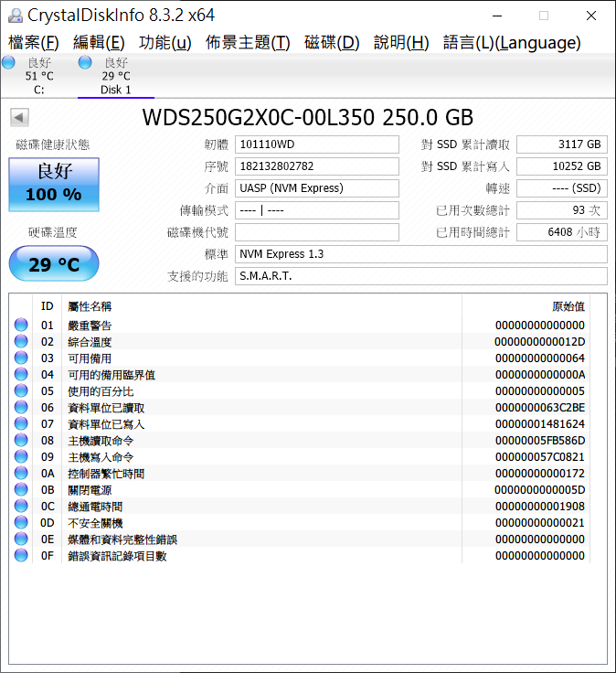The height and width of the screenshot is (673, 616).
Task: Open the 說明(H) menu
Action: (401, 42)
